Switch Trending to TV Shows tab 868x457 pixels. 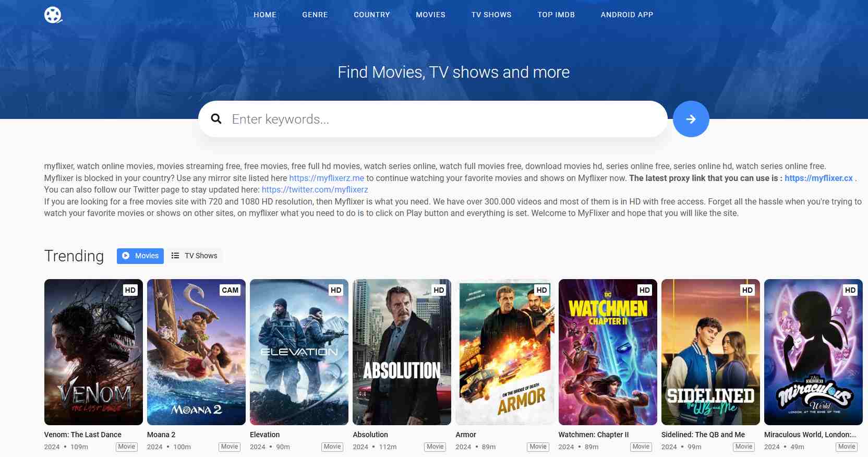pyautogui.click(x=194, y=256)
